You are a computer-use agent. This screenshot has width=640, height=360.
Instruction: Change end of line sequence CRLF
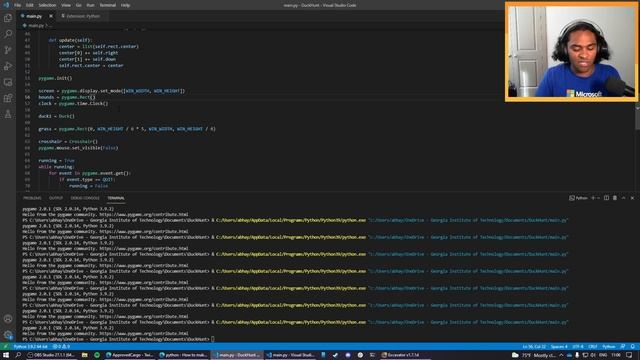(593, 347)
